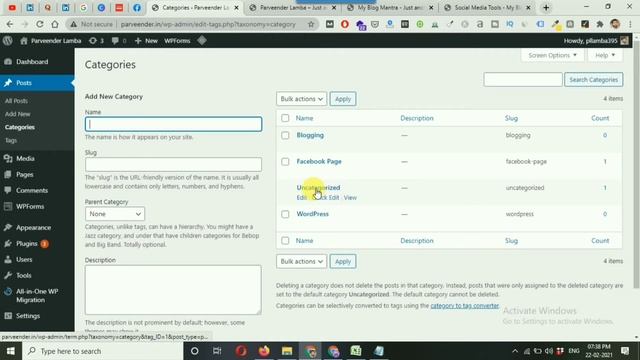This screenshot has height=360, width=640.
Task: Click the WordPress logo in admin bar
Action: coord(7,40)
